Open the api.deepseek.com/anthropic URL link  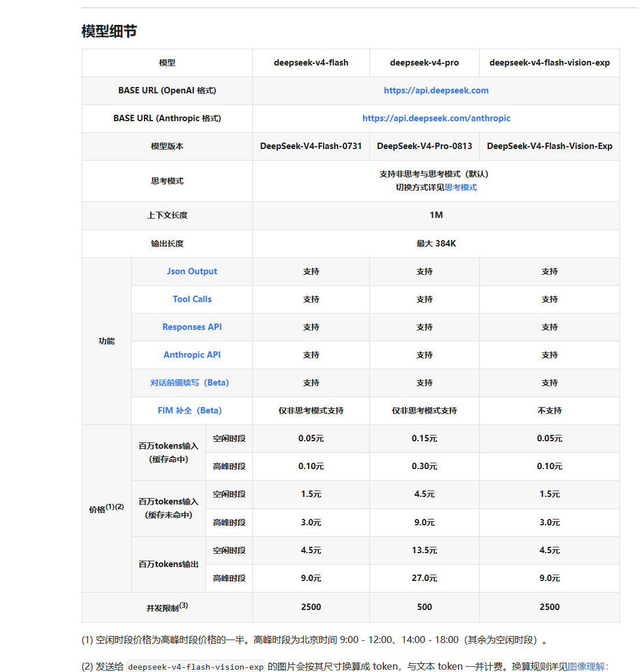436,118
